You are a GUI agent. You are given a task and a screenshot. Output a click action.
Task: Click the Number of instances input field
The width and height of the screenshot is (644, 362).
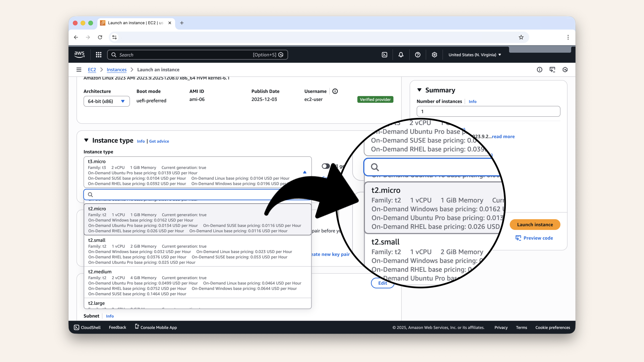(488, 111)
